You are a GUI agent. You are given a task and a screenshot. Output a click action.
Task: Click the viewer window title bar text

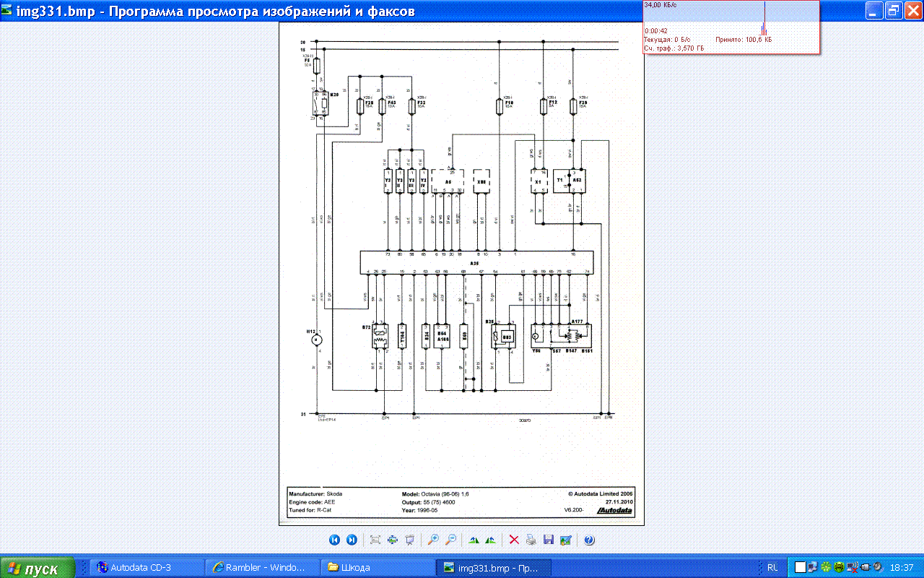pyautogui.click(x=215, y=11)
